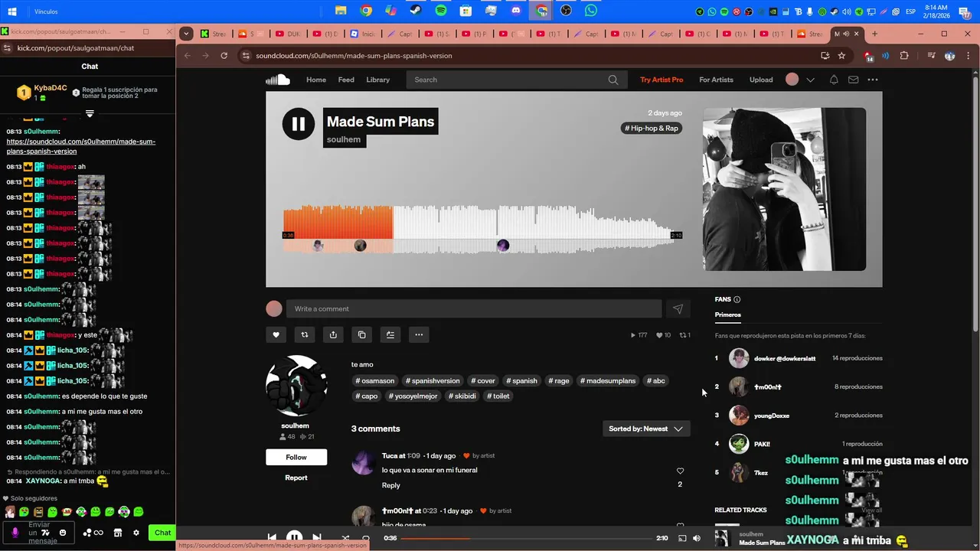Click the 7TV icon in chat input
This screenshot has width=980, height=551.
pyautogui.click(x=45, y=533)
